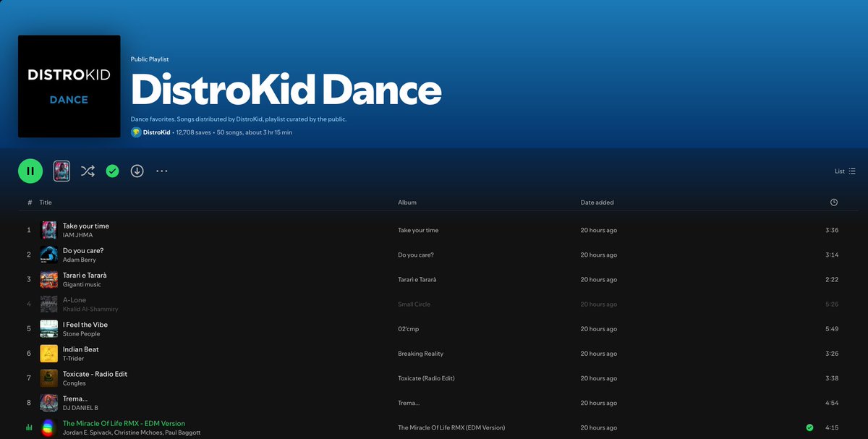
Task: Open the DistroKid Dance cover art
Action: 69,86
